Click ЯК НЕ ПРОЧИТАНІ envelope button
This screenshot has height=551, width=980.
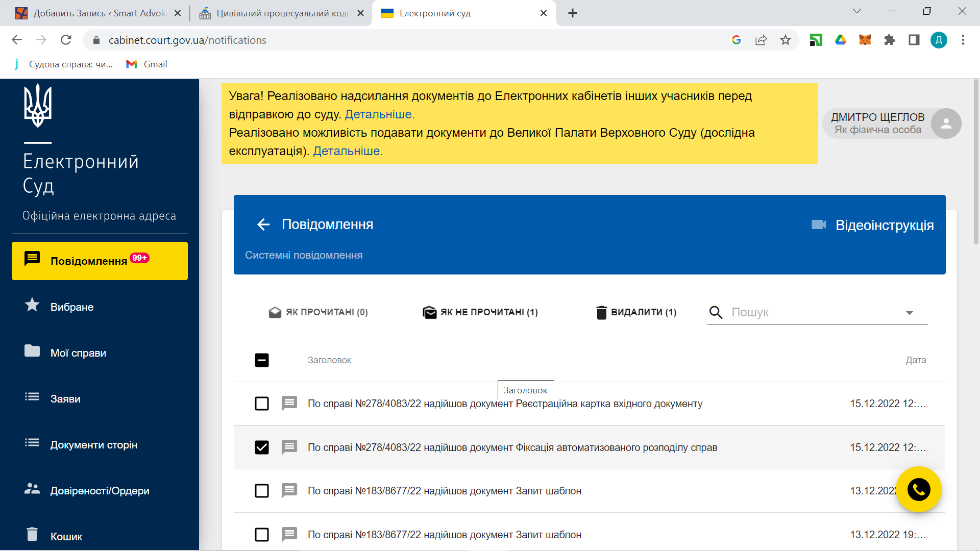pyautogui.click(x=480, y=312)
